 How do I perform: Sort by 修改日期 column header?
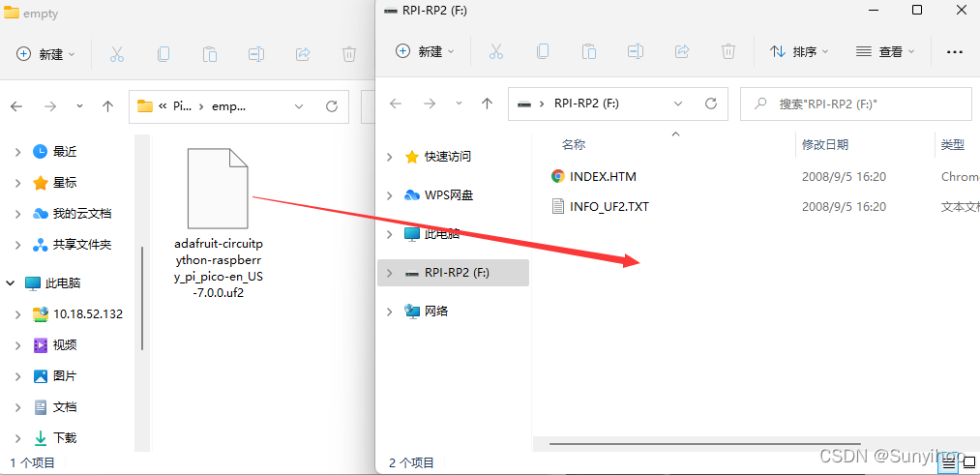(825, 145)
